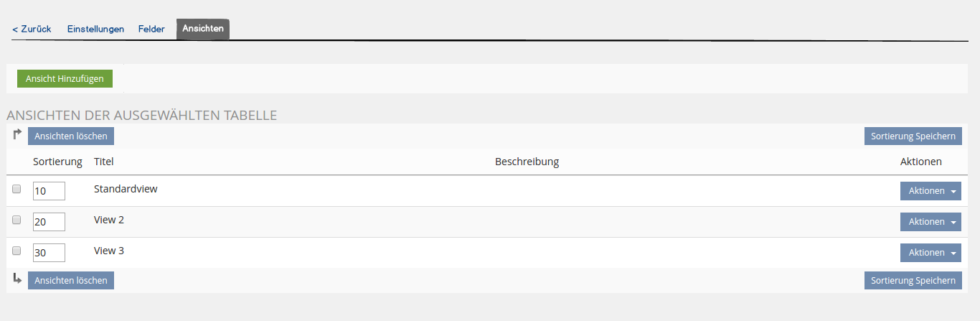The width and height of the screenshot is (980, 321).
Task: Go back via the Zurück link
Action: 32,29
